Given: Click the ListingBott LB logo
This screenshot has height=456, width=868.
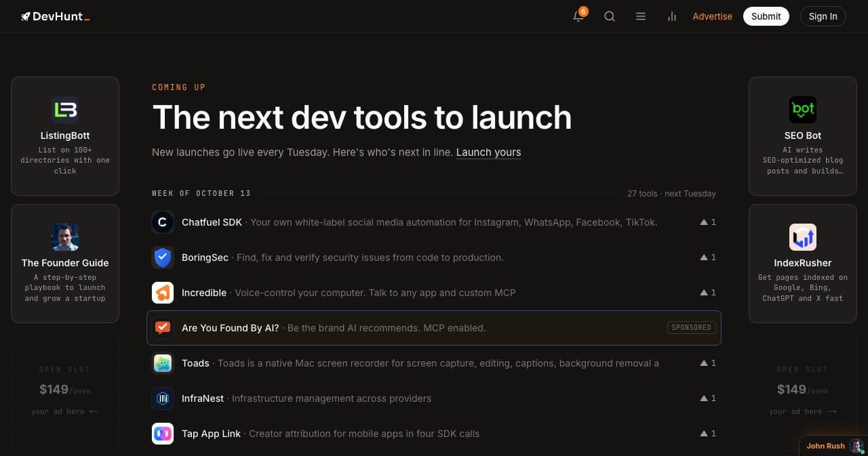Looking at the screenshot, I should [65, 110].
